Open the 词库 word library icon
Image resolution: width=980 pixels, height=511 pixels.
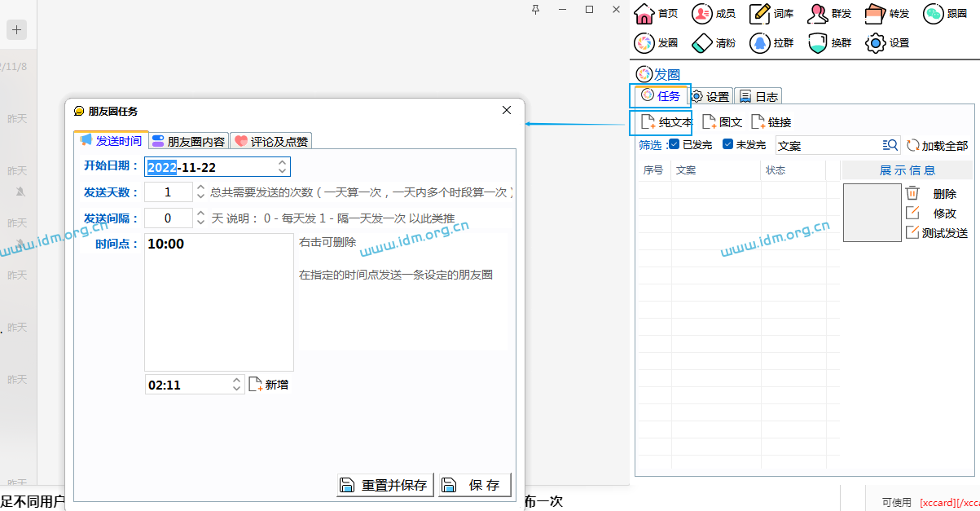(760, 14)
